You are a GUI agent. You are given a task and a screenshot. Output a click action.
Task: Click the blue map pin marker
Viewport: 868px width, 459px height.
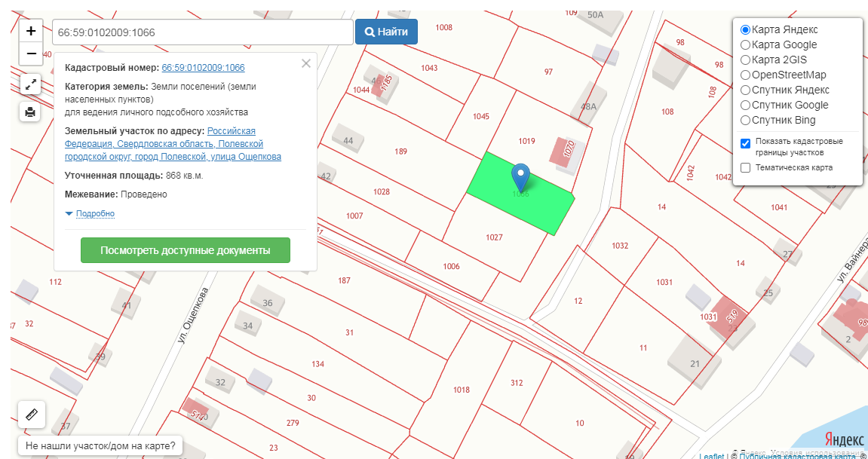(x=520, y=178)
